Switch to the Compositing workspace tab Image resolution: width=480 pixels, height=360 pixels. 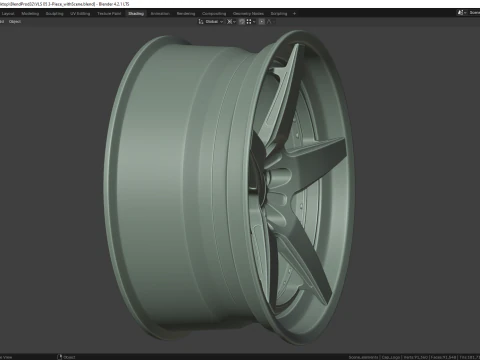tap(214, 14)
